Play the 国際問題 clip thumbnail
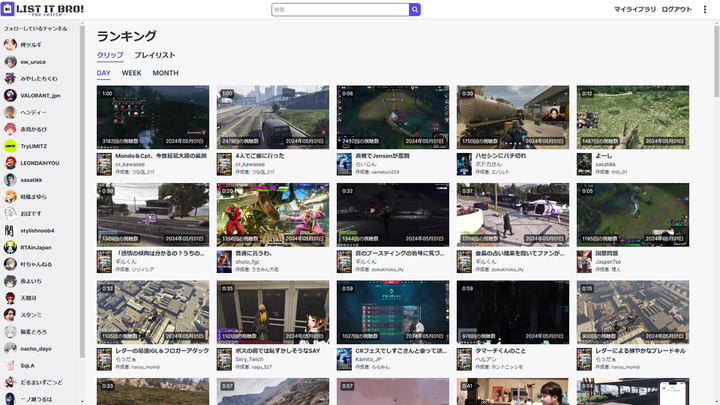This screenshot has width=720, height=405. (633, 215)
